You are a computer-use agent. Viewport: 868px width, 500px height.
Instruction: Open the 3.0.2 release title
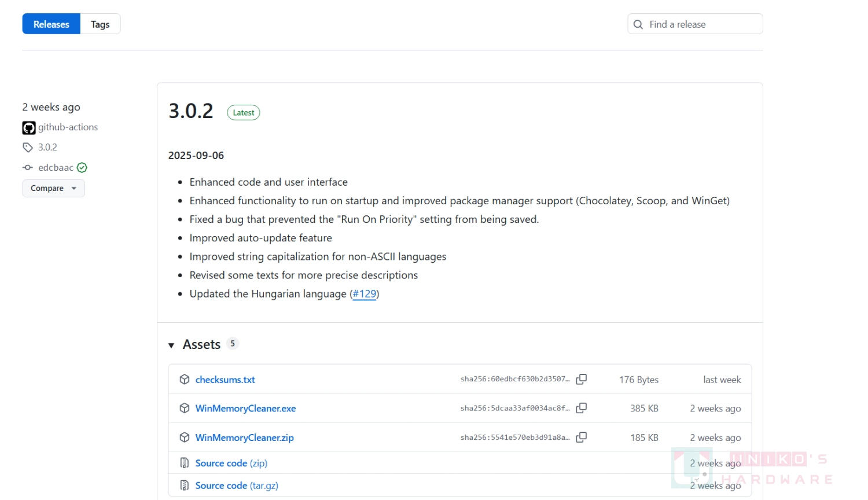(x=191, y=111)
